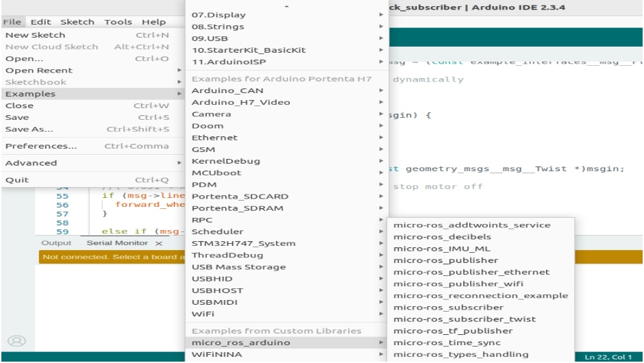Expand the Advanced submenu
This screenshot has width=644, height=363.
[x=92, y=162]
